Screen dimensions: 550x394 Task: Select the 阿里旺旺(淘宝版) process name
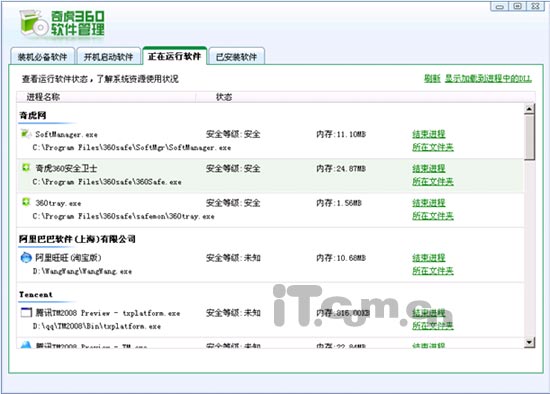(x=68, y=258)
